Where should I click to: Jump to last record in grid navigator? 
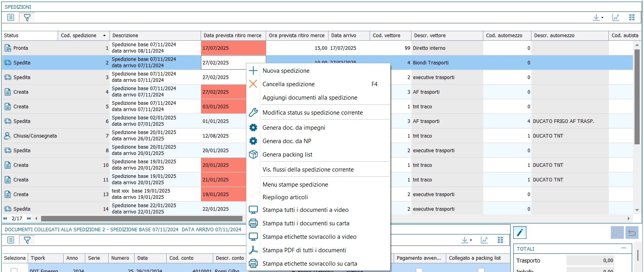tap(29, 218)
